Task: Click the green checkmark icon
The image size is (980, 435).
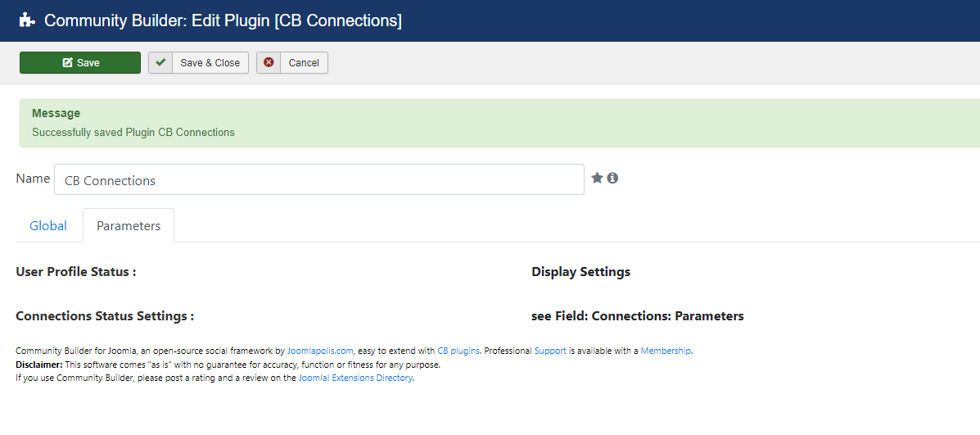Action: tap(160, 62)
